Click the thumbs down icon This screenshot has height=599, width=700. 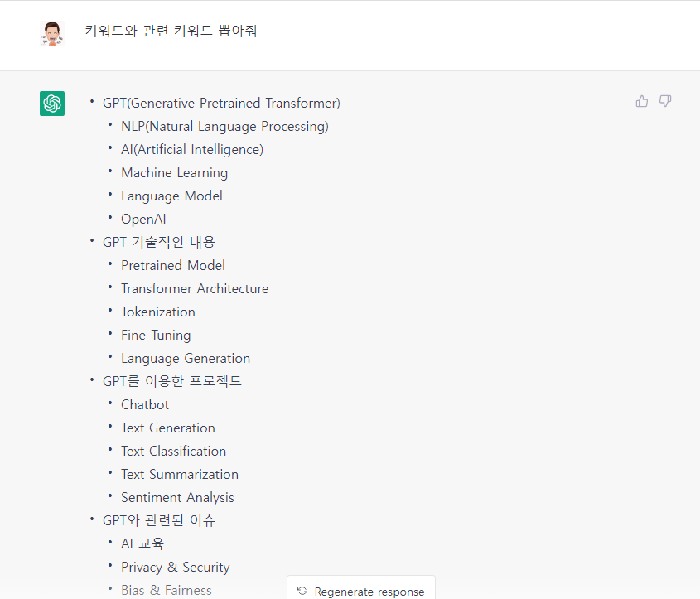[x=665, y=101]
